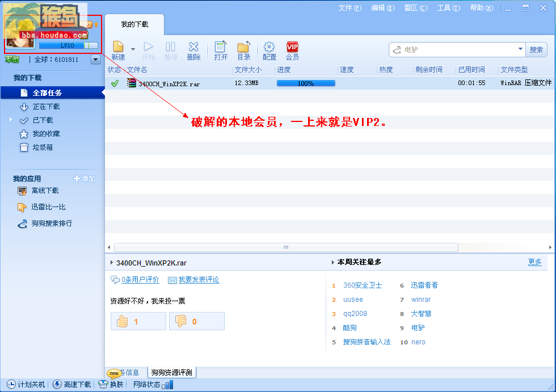Select 全部任务 in the sidebar
Image resolution: width=556 pixels, height=392 pixels.
coord(52,93)
